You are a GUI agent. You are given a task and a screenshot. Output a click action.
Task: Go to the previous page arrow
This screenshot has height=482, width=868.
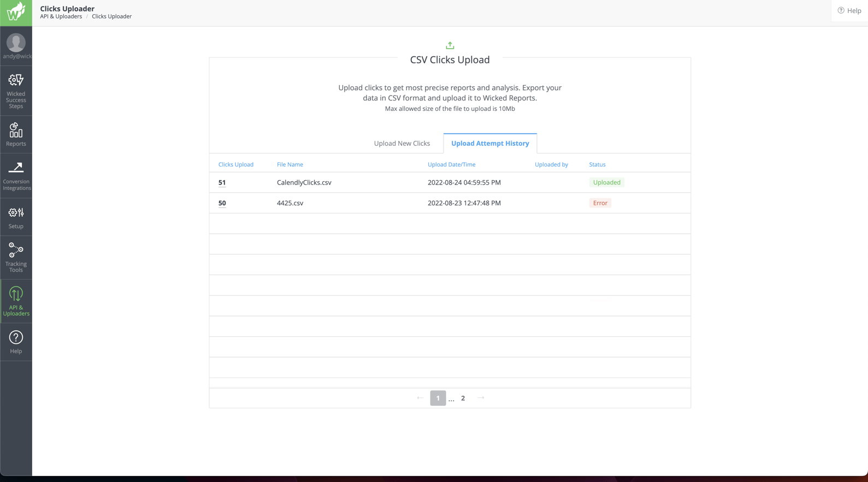(x=420, y=398)
